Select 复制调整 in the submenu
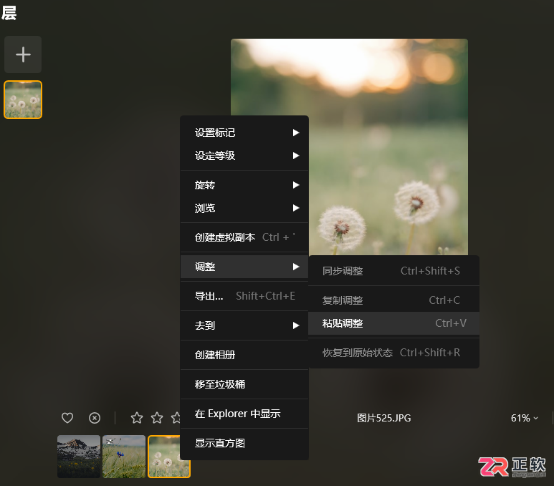Screen dimensions: 554x486 click(394, 300)
